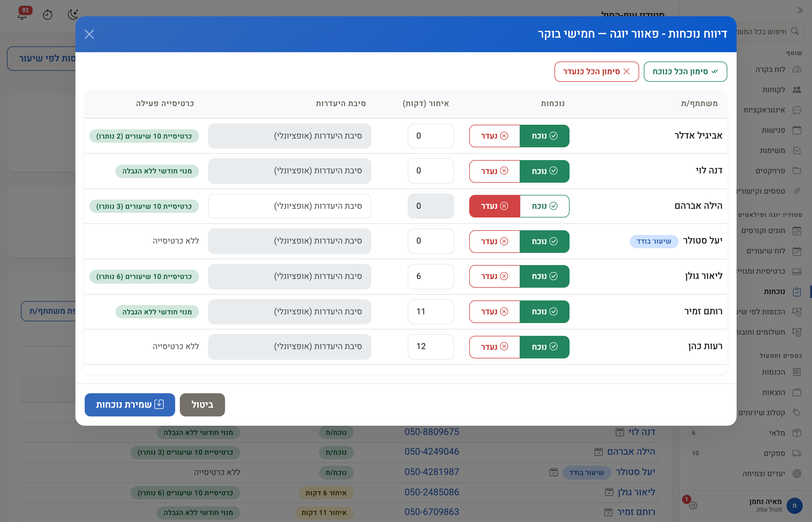The image size is (812, 522).
Task: Click שמירת נוכחות save button
Action: click(x=130, y=404)
